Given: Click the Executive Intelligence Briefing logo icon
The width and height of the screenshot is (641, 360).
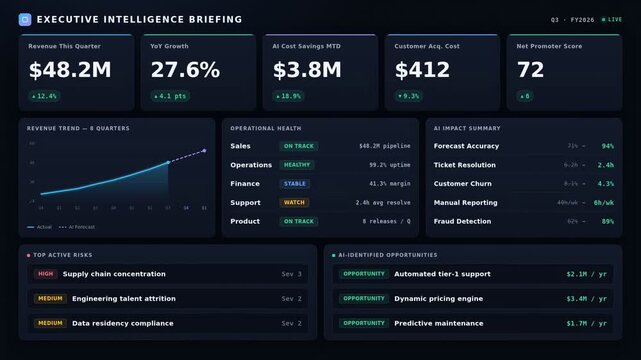Looking at the screenshot, I should click(25, 19).
